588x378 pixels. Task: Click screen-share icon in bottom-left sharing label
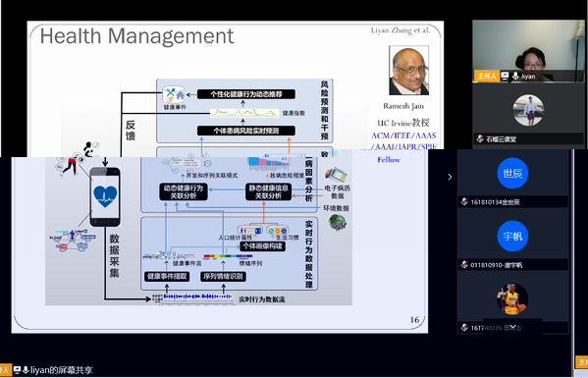click(17, 370)
